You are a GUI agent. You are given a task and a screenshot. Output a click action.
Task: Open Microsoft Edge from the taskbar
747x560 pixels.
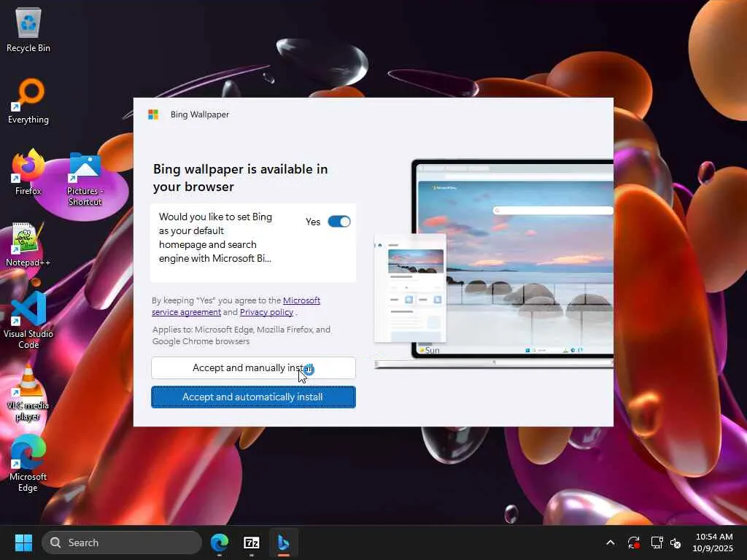[x=220, y=542]
